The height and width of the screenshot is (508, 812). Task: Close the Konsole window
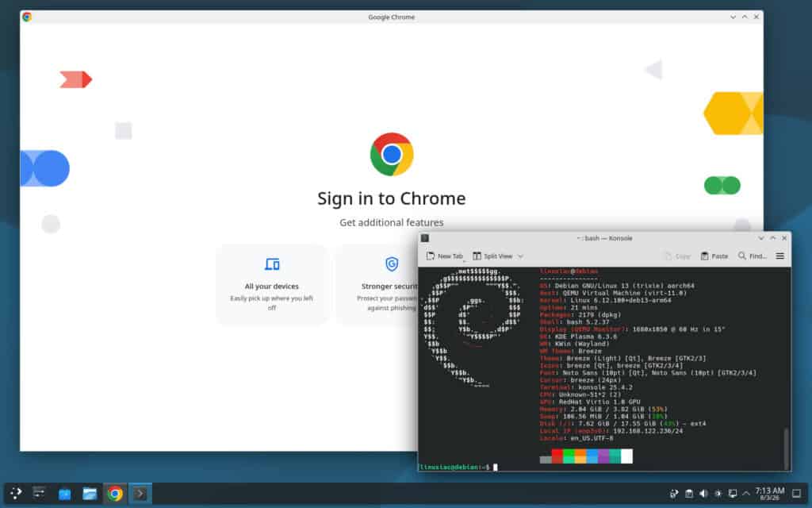(x=784, y=238)
